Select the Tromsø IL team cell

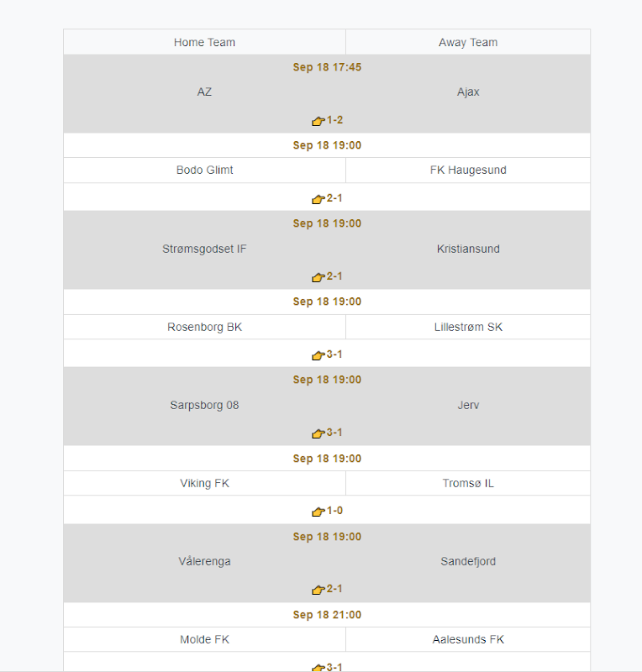click(x=468, y=484)
